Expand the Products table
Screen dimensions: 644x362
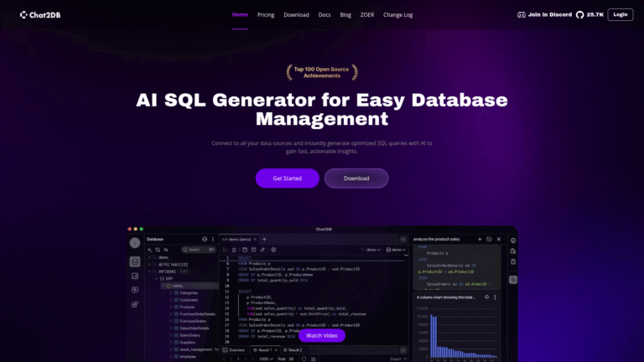click(x=171, y=307)
